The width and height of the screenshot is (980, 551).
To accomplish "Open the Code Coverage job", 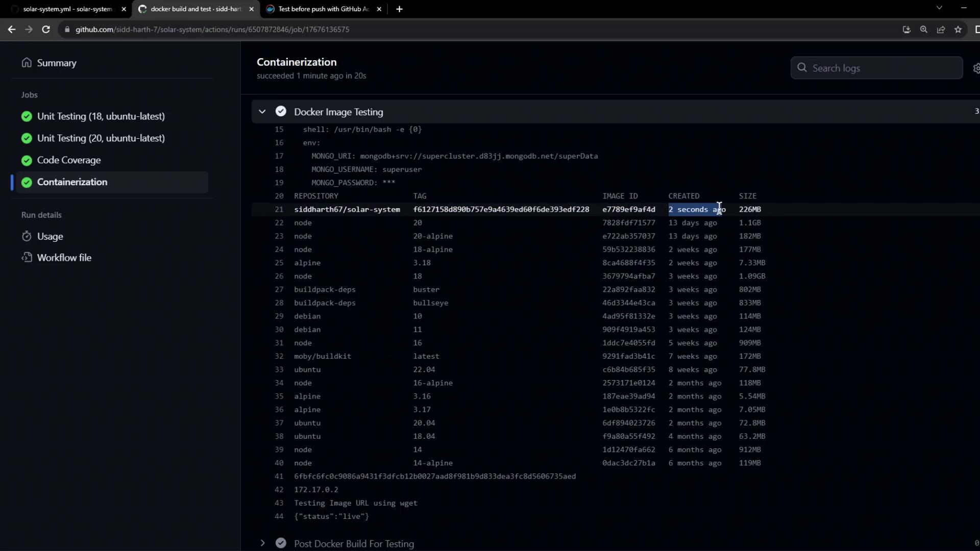I will [x=69, y=160].
